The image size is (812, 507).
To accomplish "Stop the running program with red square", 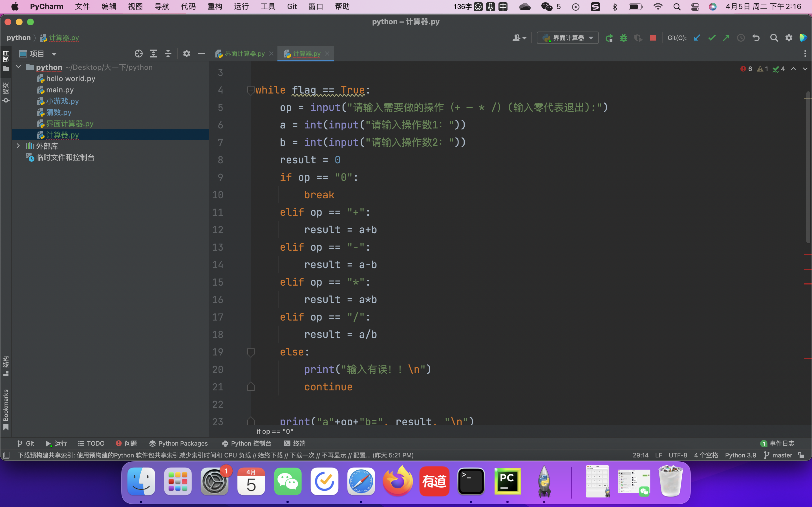I will coord(653,38).
